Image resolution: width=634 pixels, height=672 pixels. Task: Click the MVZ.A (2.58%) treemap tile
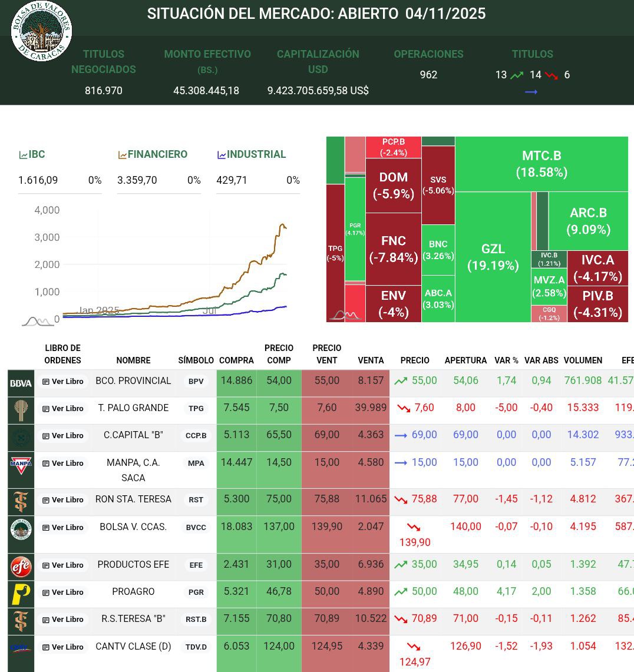pyautogui.click(x=549, y=287)
